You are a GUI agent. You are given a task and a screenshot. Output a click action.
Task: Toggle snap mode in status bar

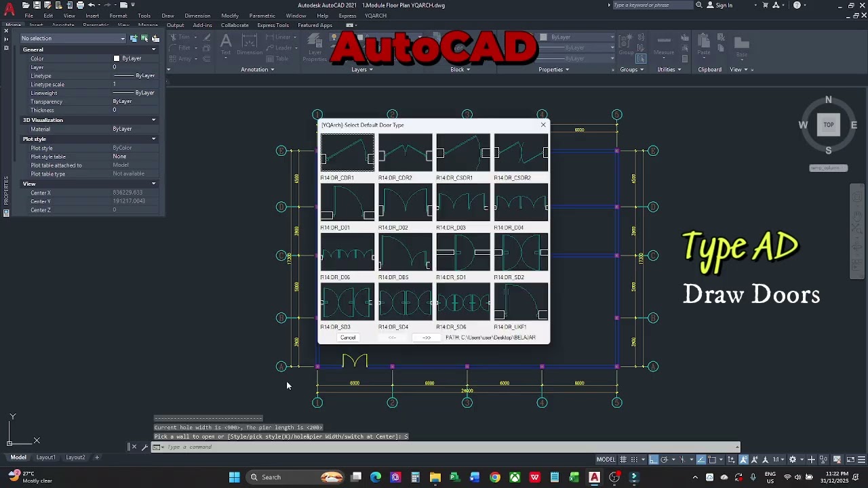635,460
